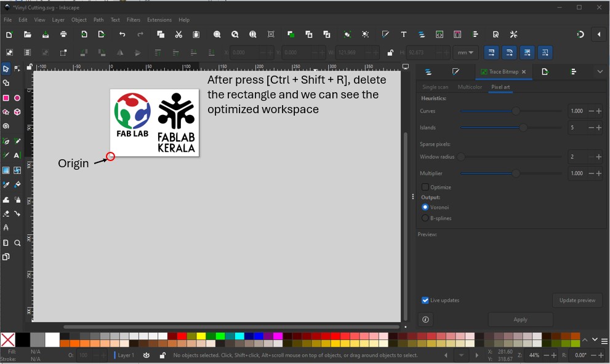Click the Pixel art tab
Viewport: 610px width, 364px height.
tap(500, 87)
